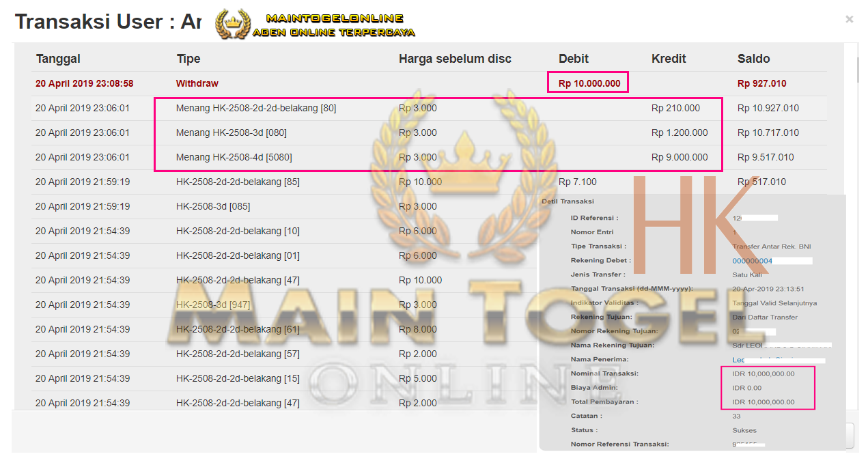Click the Harga sebelum disc header
The width and height of the screenshot is (868, 465).
tap(455, 59)
